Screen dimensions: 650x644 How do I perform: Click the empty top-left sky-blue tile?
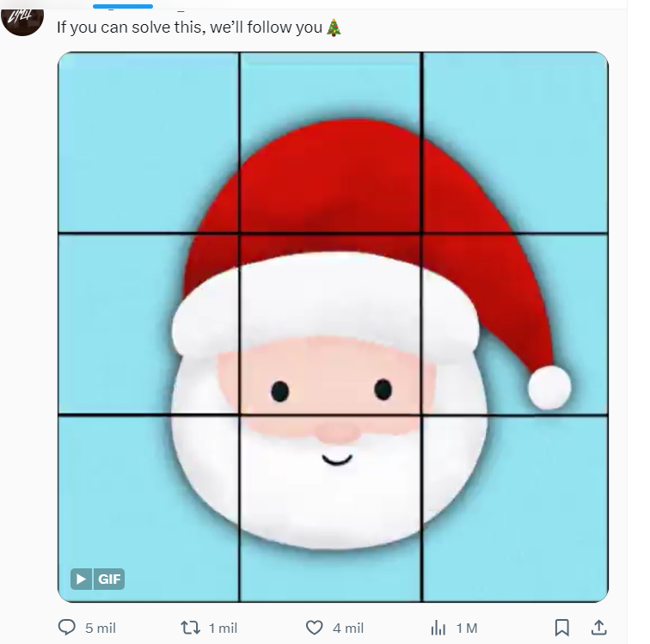149,142
